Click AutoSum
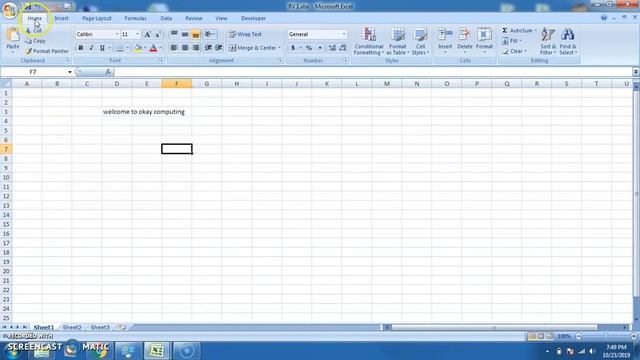Image resolution: width=640 pixels, height=360 pixels. point(517,31)
